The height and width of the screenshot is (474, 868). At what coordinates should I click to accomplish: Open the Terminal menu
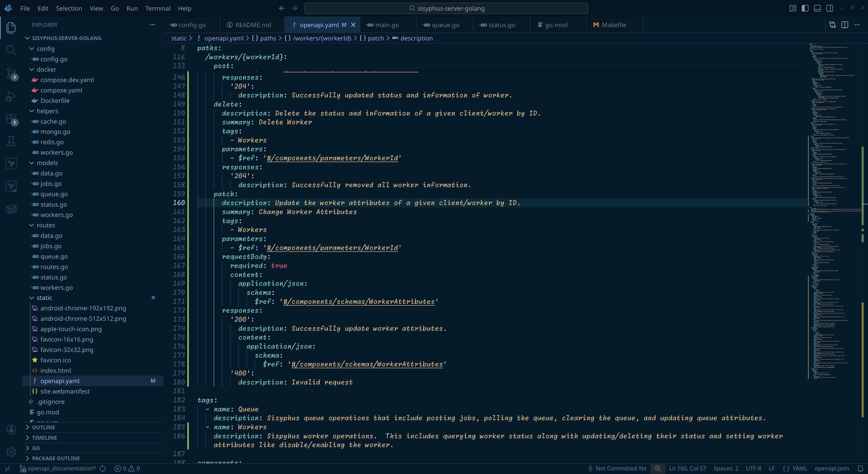[158, 8]
